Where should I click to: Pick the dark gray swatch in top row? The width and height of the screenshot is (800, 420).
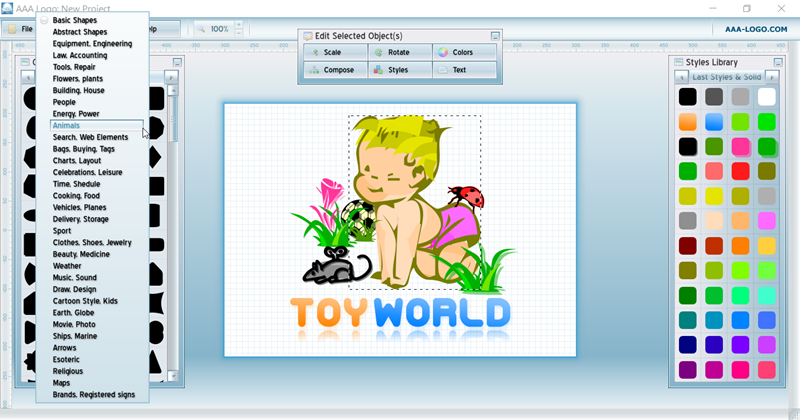[714, 96]
